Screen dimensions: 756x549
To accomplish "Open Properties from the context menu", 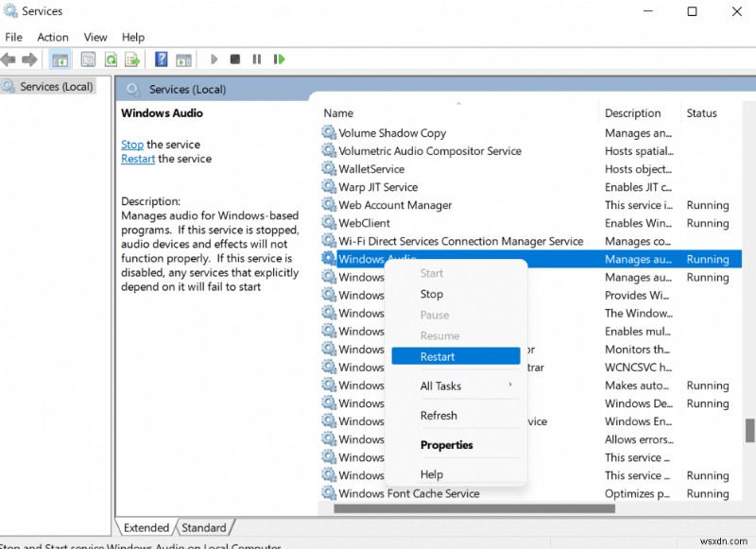I will [446, 445].
